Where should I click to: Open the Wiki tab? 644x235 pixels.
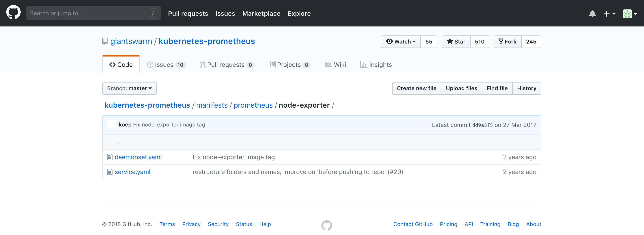click(336, 65)
